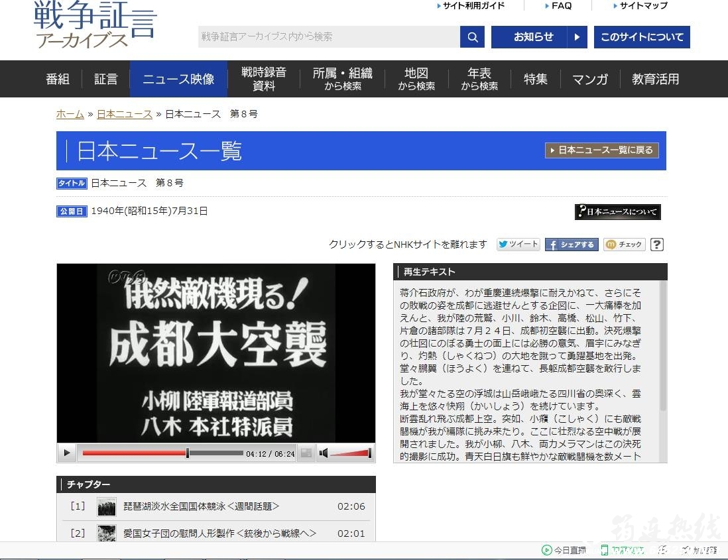Open サイト利用ガイド link

[x=471, y=5]
